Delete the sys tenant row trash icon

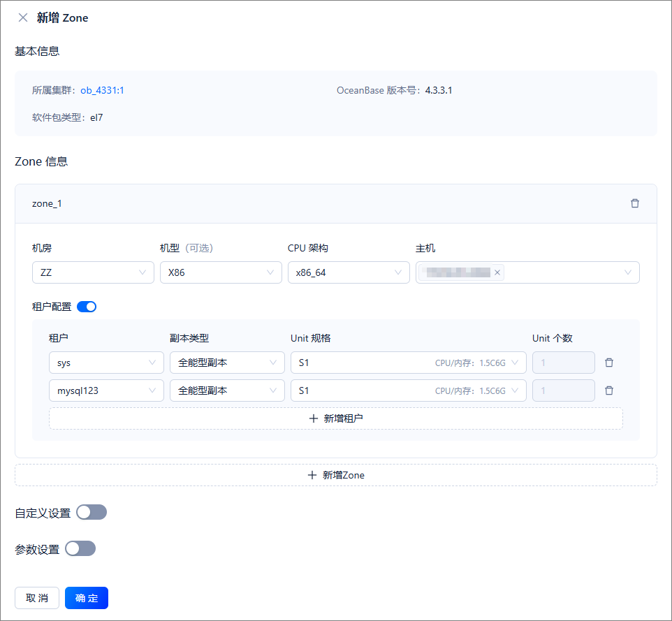[609, 363]
